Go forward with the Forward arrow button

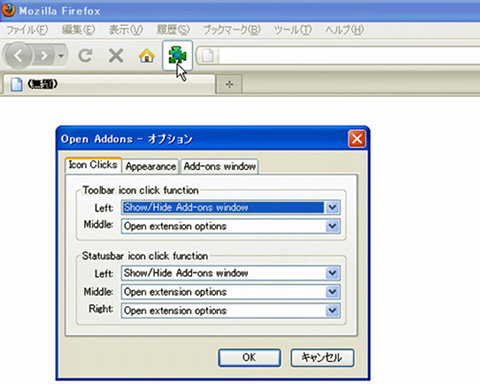(44, 56)
